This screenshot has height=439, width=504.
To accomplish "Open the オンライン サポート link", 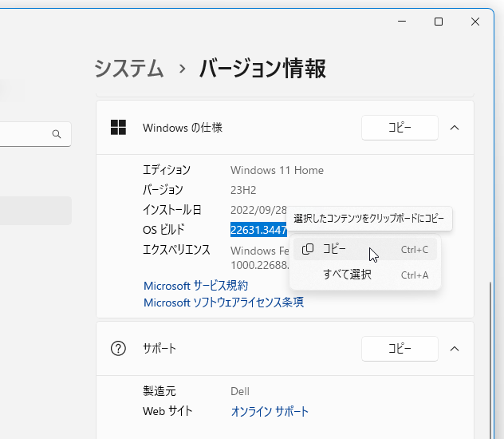I will [x=270, y=411].
